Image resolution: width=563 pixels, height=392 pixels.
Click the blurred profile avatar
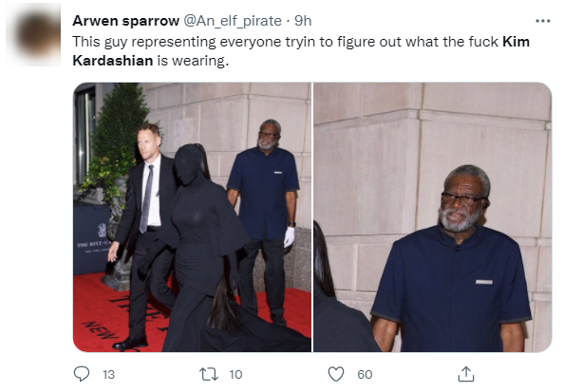(x=34, y=34)
